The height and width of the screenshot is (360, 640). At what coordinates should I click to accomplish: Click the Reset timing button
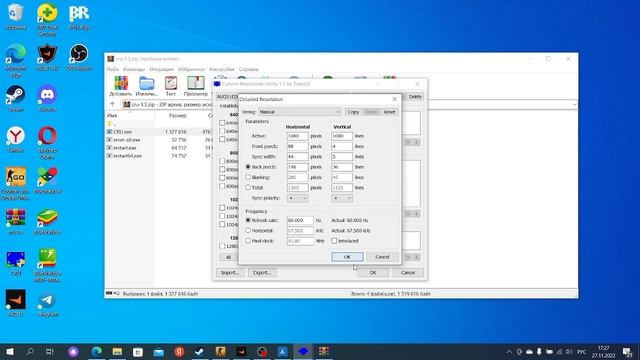(389, 112)
